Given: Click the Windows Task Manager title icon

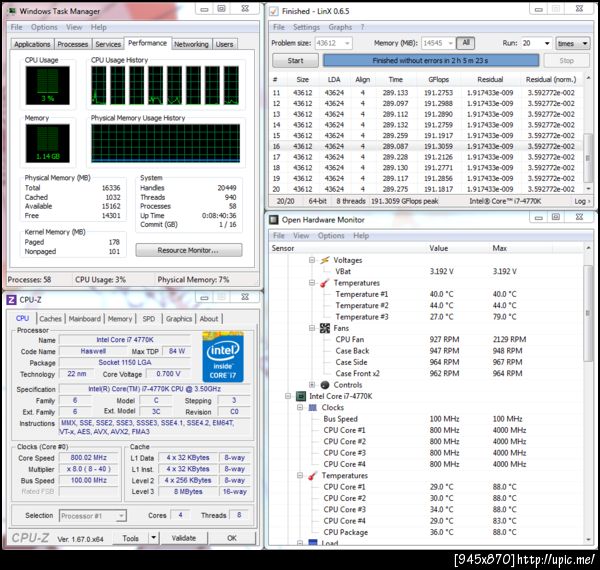Looking at the screenshot, I should 11,10.
